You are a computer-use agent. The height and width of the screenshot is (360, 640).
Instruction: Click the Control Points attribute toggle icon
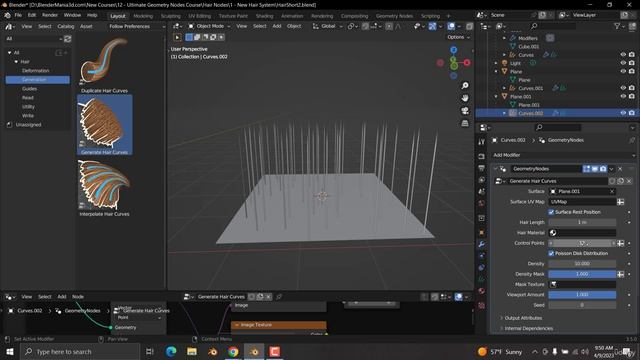coord(620,243)
